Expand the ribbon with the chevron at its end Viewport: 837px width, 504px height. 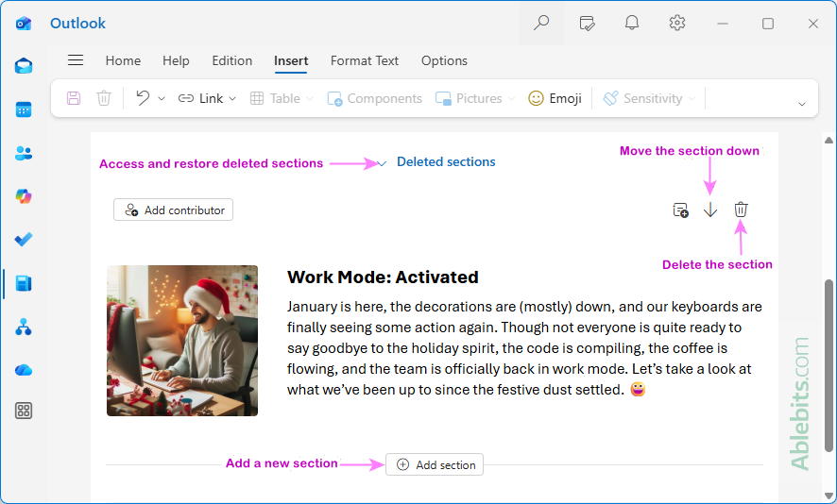(802, 104)
